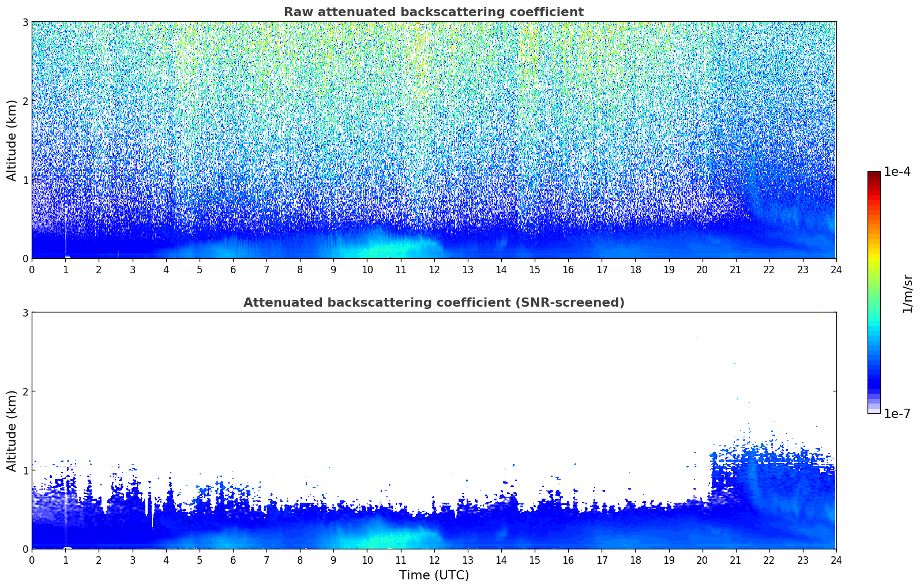Screen dimensions: 920x588
Task: Click 'Altitude (km)' label of the SNR-screened plot
Action: (12, 431)
